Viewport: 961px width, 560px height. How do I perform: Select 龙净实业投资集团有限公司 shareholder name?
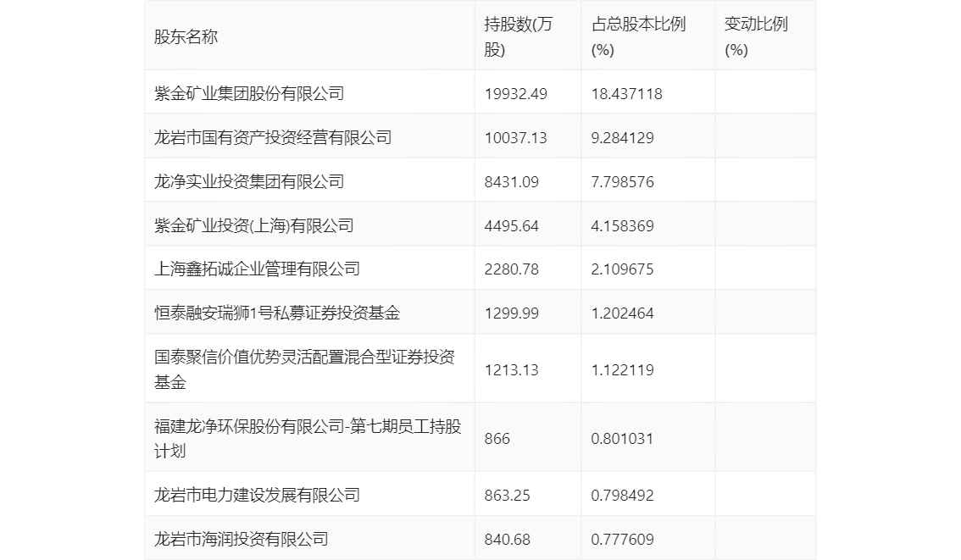click(249, 182)
